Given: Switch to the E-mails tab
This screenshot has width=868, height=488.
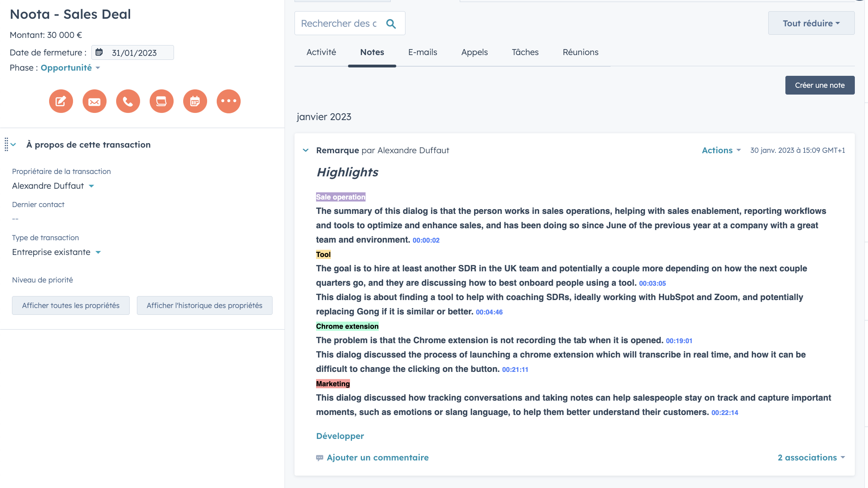Looking at the screenshot, I should pyautogui.click(x=423, y=52).
